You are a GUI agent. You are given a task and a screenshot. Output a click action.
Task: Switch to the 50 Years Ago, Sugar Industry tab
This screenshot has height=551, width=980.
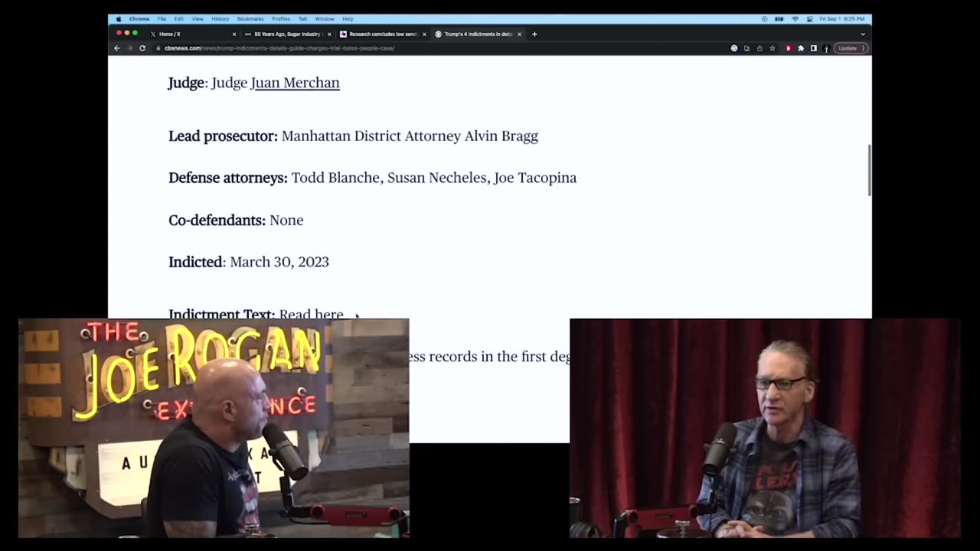pos(287,34)
